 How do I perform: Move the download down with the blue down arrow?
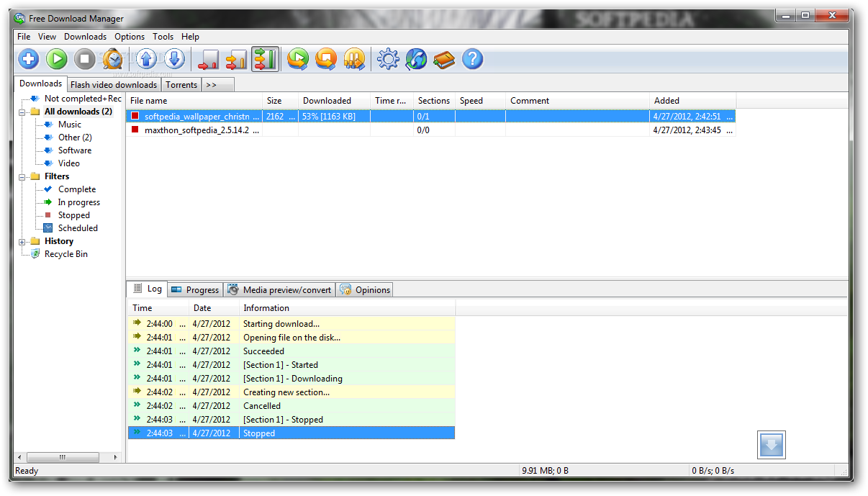tap(175, 59)
